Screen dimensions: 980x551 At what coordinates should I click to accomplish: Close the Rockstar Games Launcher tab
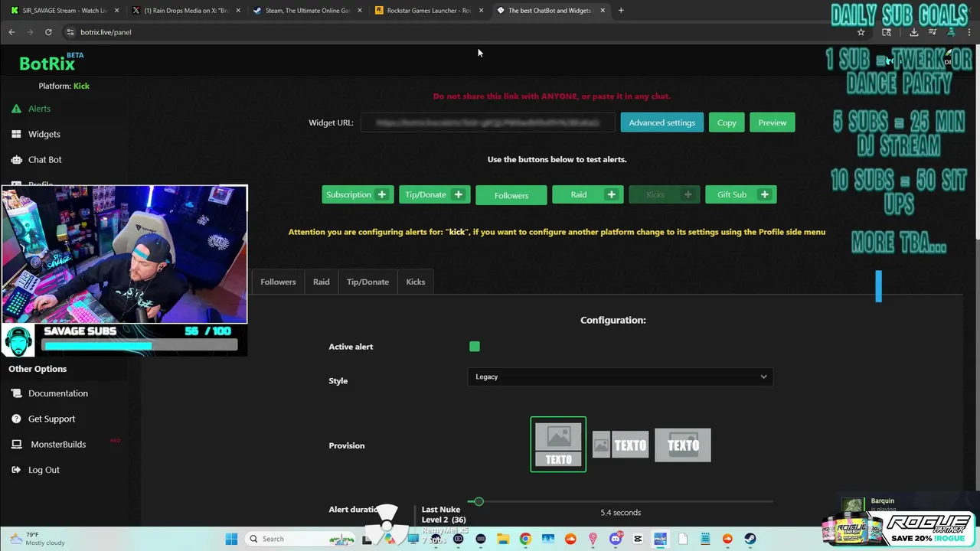tap(481, 11)
